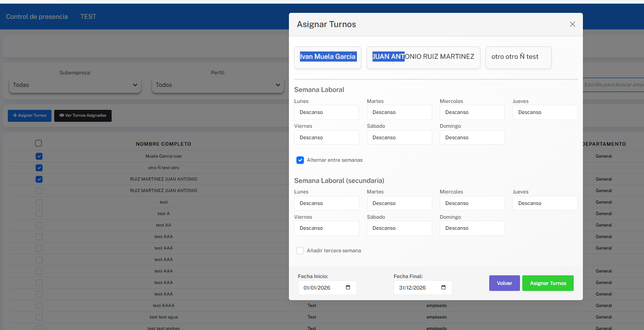Select shift for Jueves in secondary week

pos(545,203)
